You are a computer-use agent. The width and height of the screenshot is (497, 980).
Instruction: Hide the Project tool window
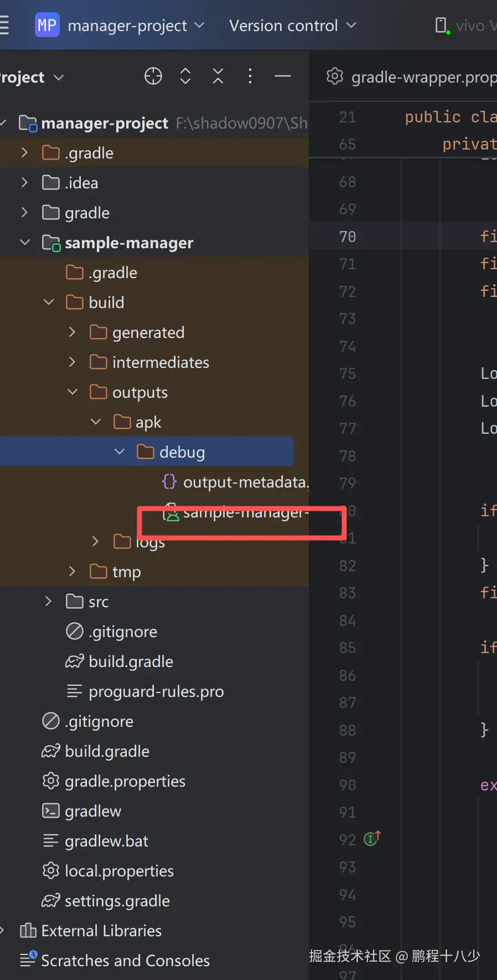(x=282, y=76)
